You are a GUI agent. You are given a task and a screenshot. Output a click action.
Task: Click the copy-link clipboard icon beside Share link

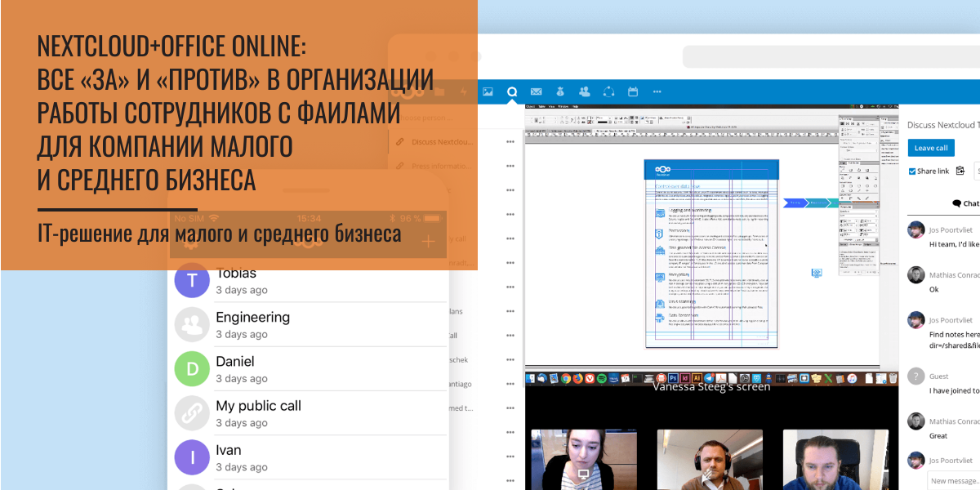[x=960, y=171]
